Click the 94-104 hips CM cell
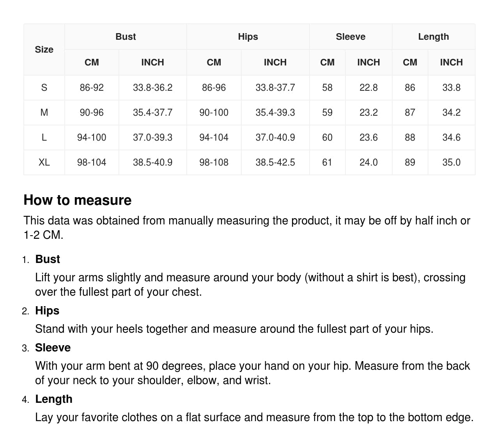The image size is (499, 448). pos(214,138)
